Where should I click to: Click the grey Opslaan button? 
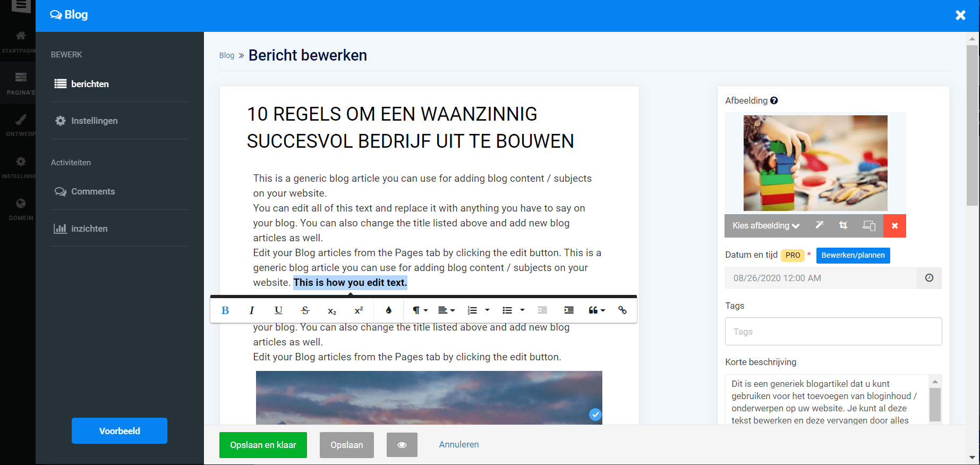347,445
